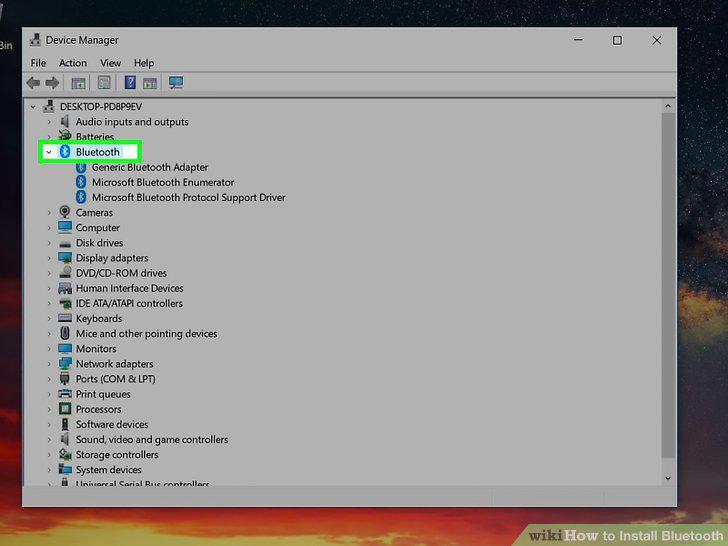Open the View menu
The image size is (728, 546).
(x=110, y=63)
